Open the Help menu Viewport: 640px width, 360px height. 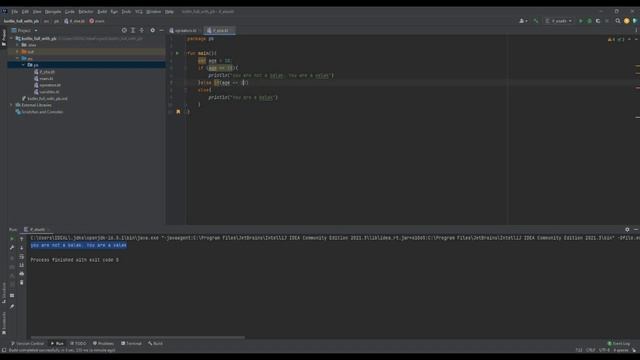click(x=169, y=12)
